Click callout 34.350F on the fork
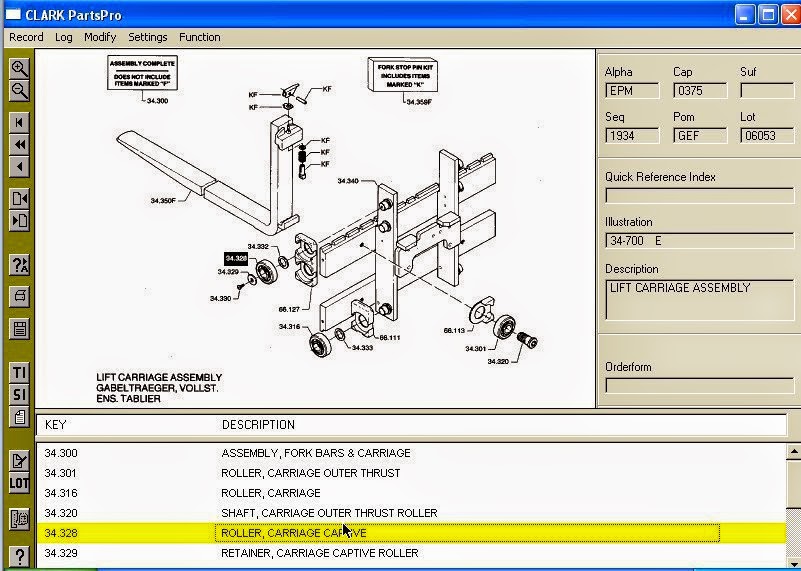The width and height of the screenshot is (801, 571). point(163,201)
